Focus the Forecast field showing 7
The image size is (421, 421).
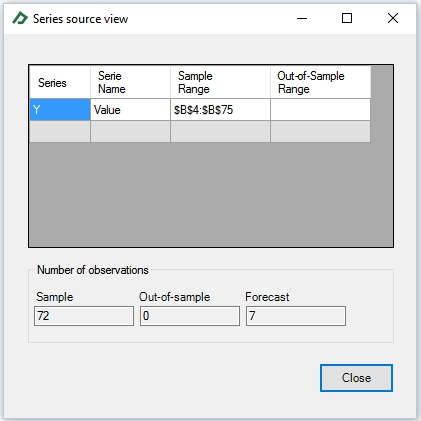click(296, 316)
